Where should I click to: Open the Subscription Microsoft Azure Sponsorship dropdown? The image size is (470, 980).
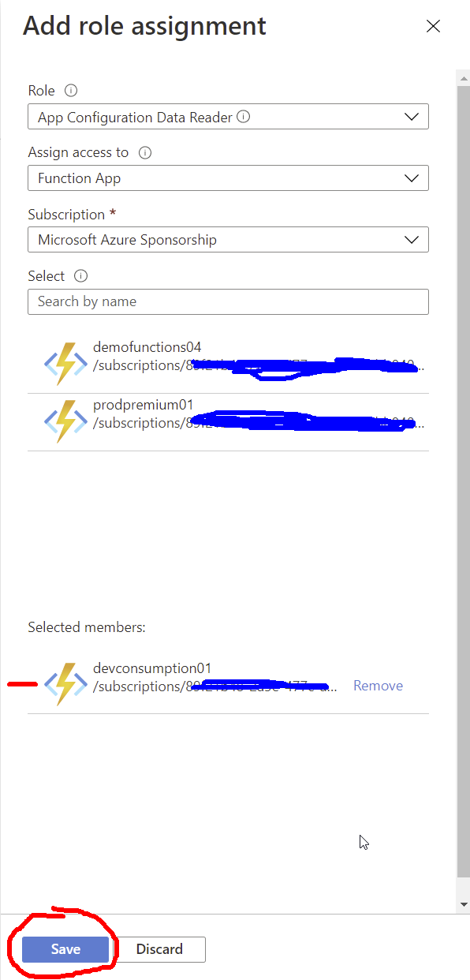click(228, 239)
